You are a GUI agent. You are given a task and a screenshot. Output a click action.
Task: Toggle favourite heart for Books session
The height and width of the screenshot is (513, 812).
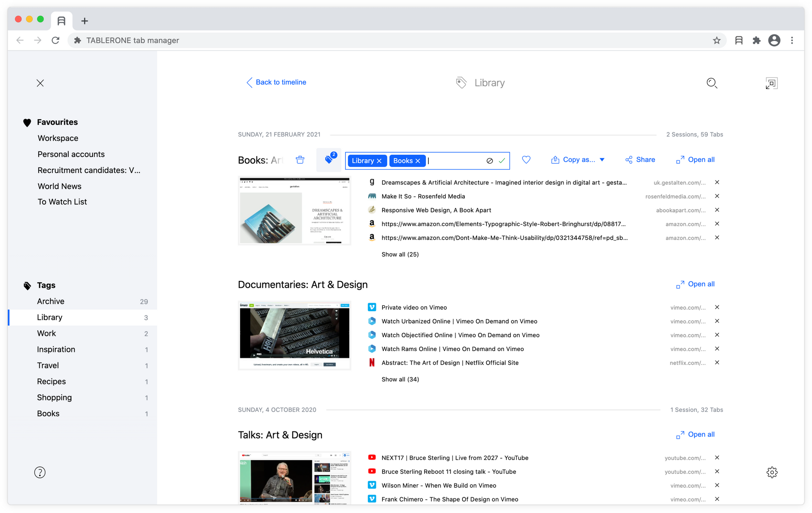[x=526, y=160]
